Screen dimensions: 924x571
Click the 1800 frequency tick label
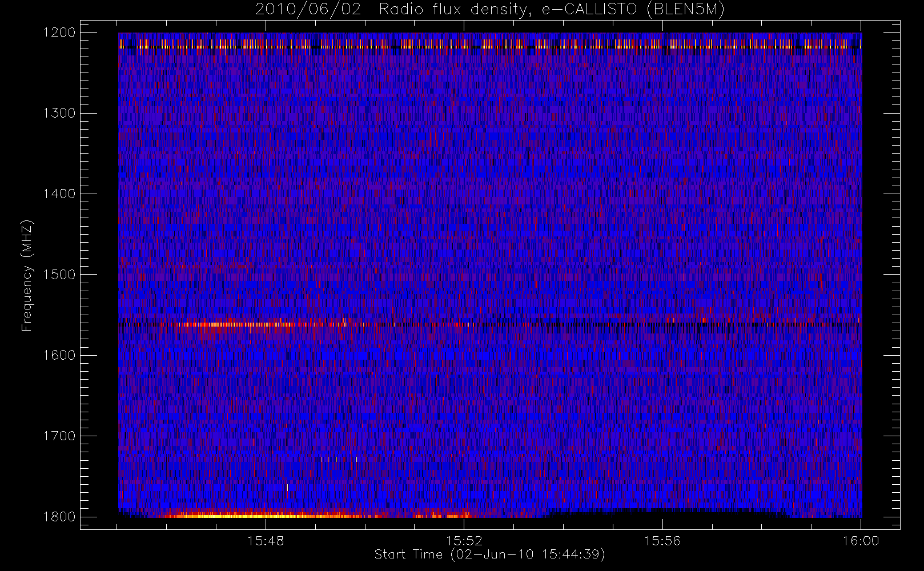[59, 516]
